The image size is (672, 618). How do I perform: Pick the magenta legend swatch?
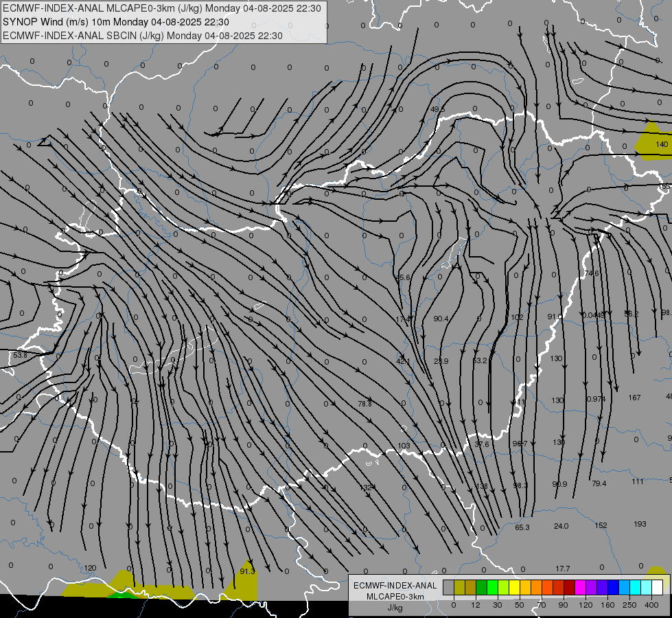580,588
